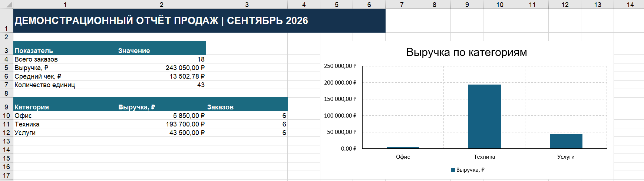
Task: Click the Техника axis label in chart
Action: pos(484,157)
